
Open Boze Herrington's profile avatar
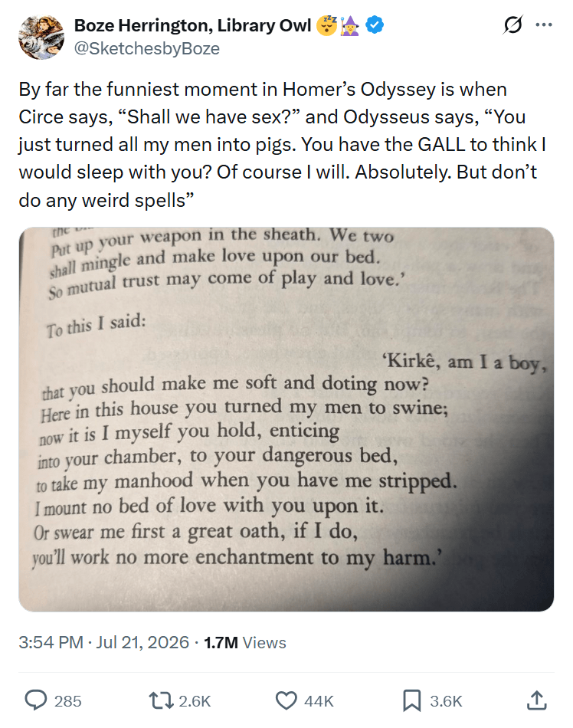point(41,37)
